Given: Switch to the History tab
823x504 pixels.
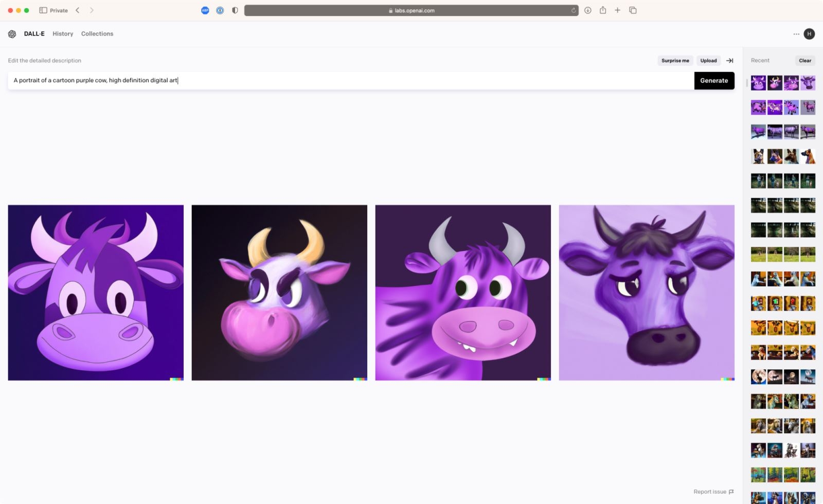Looking at the screenshot, I should (x=63, y=34).
